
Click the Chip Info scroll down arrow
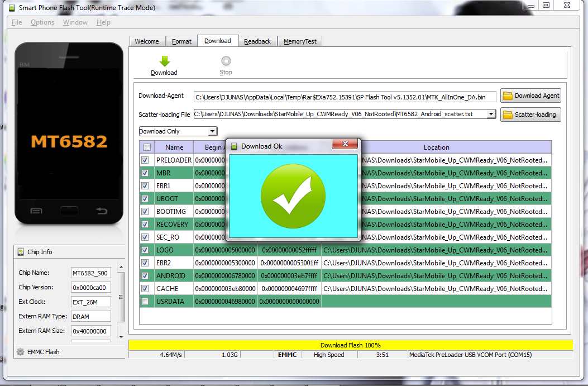(121, 337)
